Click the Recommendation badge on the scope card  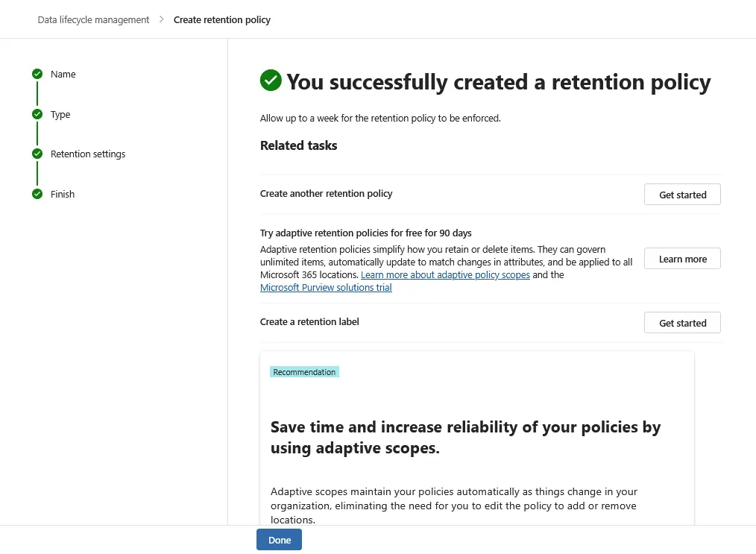[x=304, y=371]
